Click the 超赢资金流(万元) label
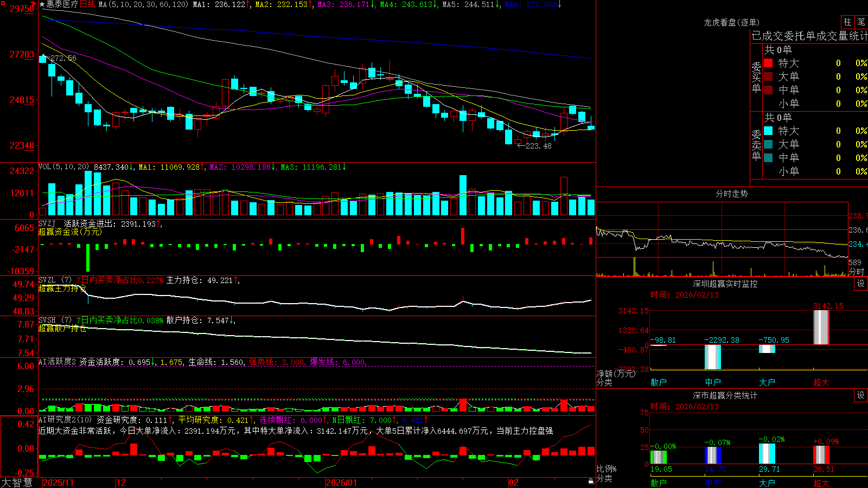This screenshot has width=868, height=488. pos(70,232)
